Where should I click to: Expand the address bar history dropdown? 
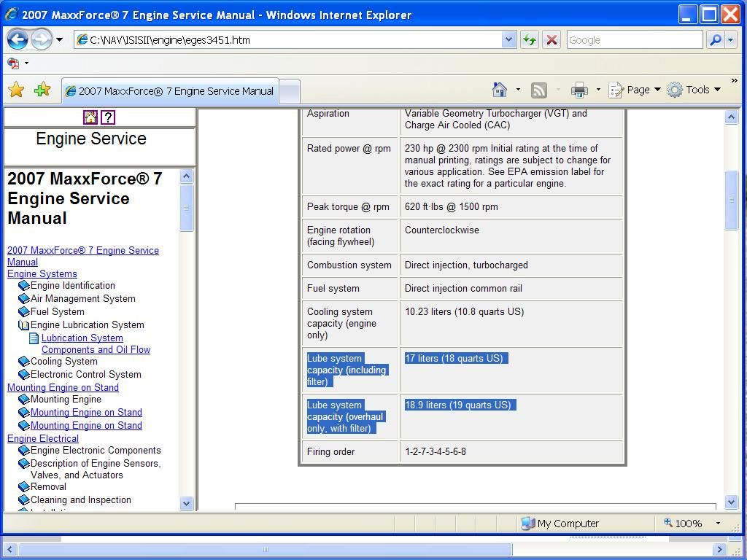pos(508,40)
